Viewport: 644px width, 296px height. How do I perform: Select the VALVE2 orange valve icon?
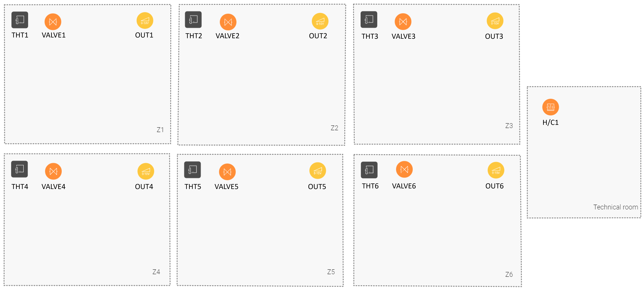point(228,22)
